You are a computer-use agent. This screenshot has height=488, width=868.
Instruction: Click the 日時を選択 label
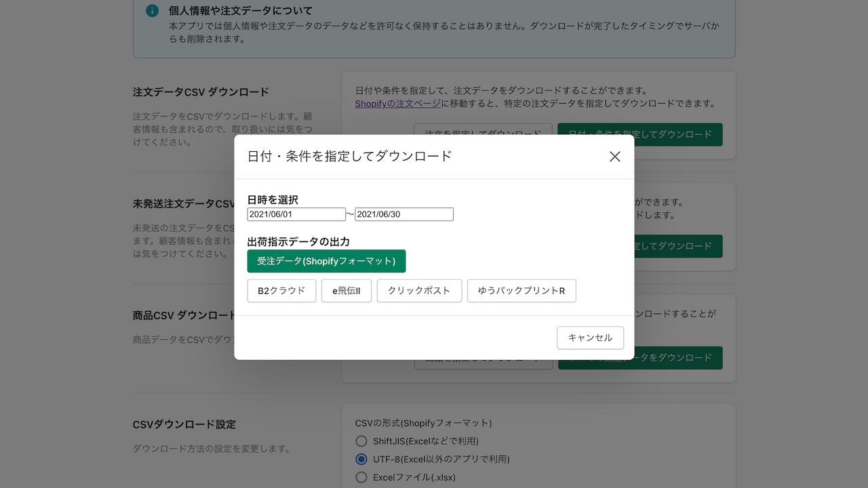click(x=273, y=200)
